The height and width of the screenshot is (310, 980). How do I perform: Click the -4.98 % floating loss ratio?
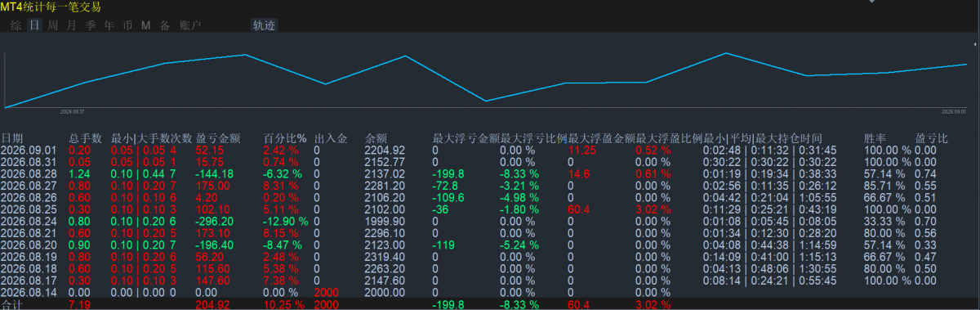point(519,197)
